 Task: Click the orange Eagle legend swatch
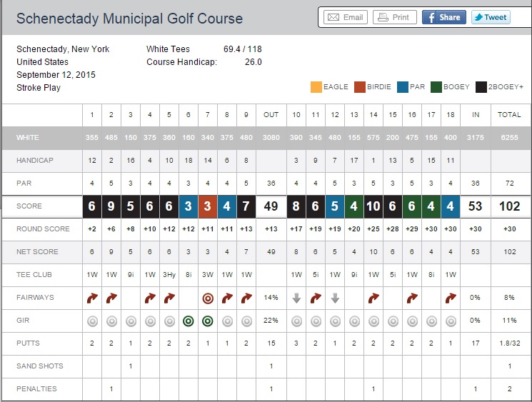316,87
